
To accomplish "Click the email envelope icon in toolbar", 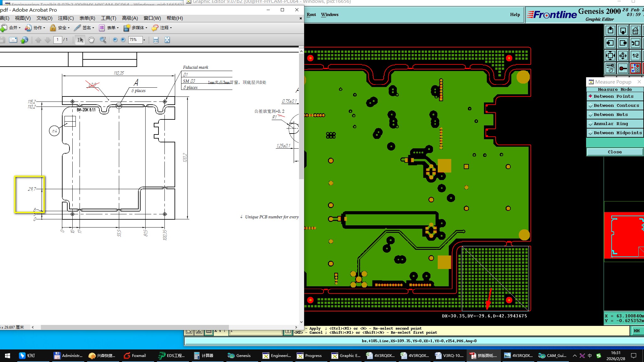I will (x=13, y=40).
